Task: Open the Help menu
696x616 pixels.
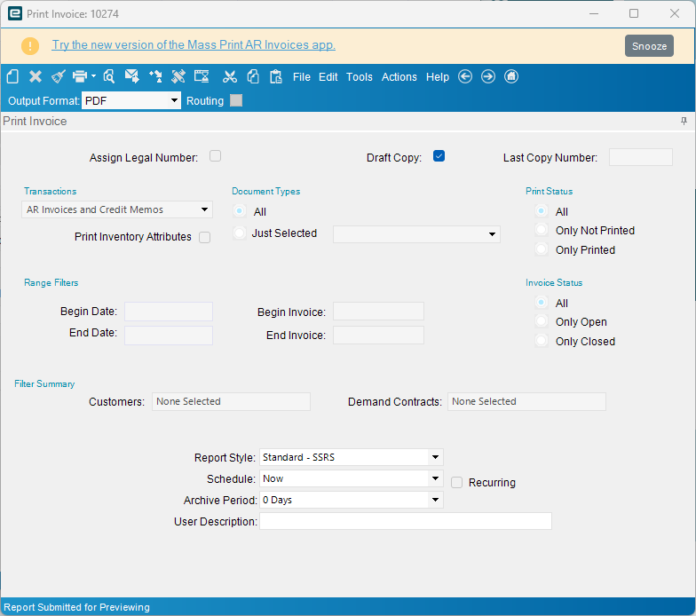Action: click(x=437, y=77)
